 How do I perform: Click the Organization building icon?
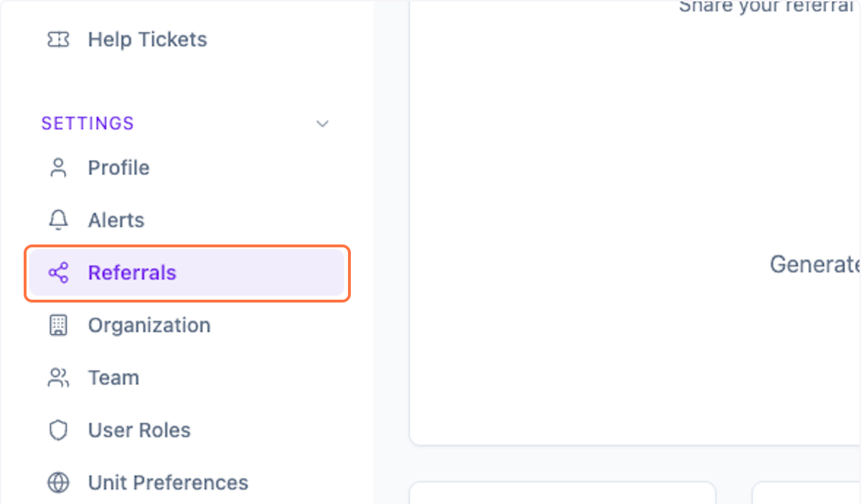click(58, 325)
